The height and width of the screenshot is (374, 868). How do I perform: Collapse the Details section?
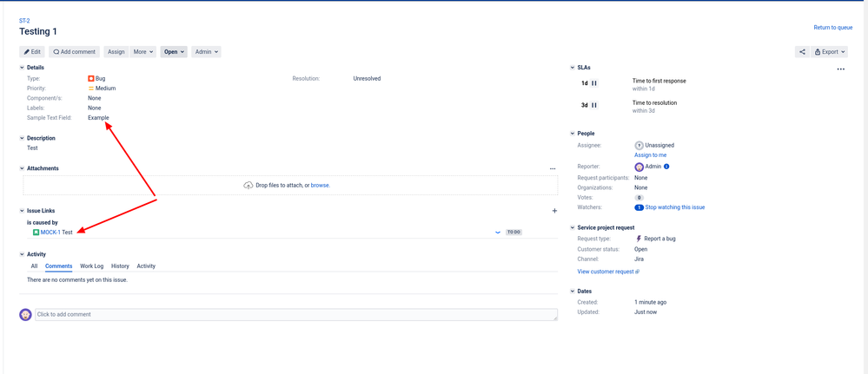22,68
